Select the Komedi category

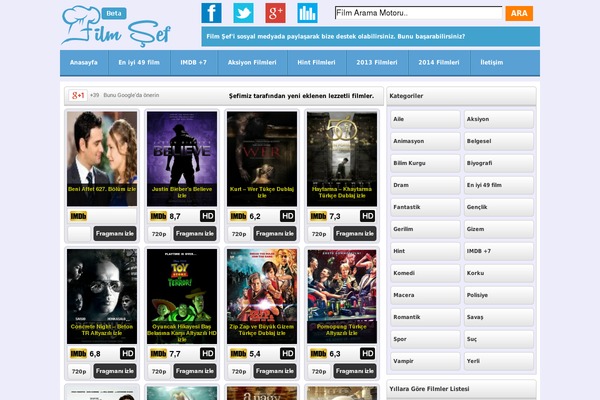tap(425, 273)
